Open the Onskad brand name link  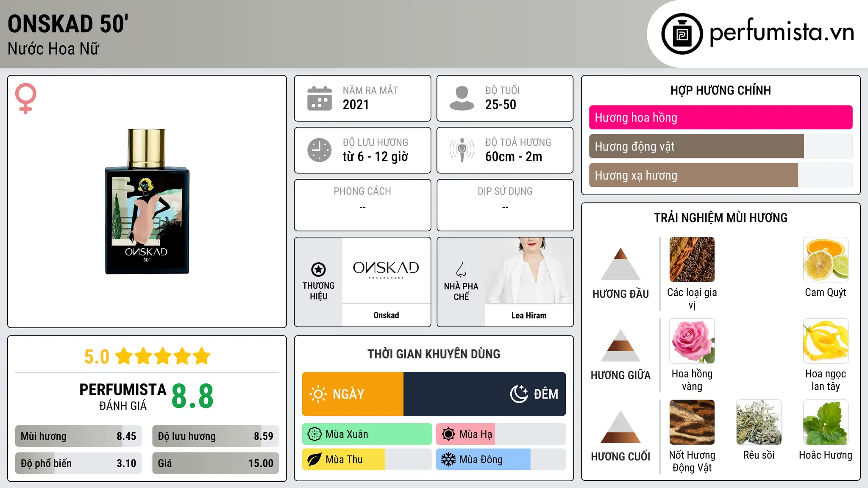386,315
